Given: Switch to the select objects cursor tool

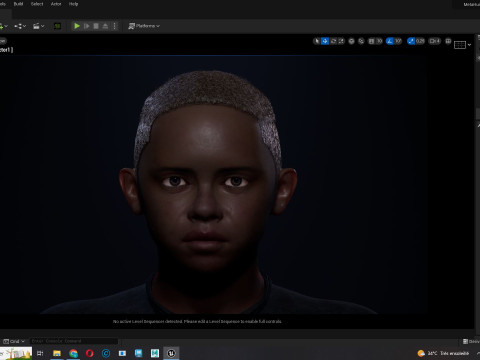Looking at the screenshot, I should coord(317,41).
